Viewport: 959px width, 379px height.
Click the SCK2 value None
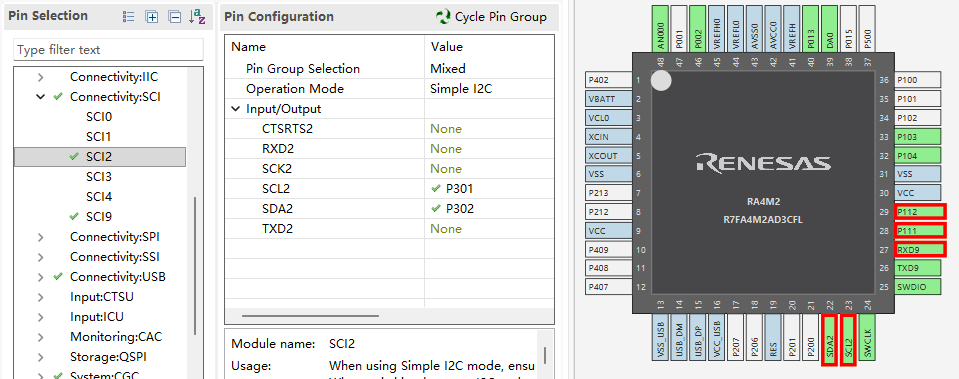coord(446,169)
